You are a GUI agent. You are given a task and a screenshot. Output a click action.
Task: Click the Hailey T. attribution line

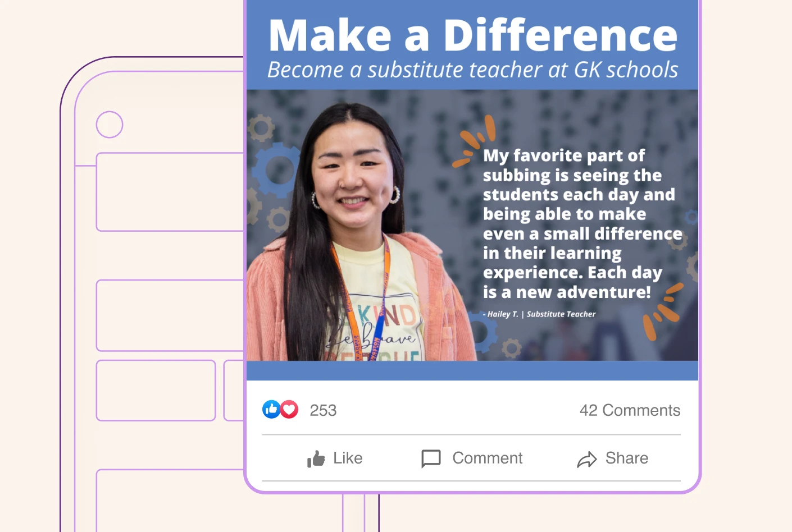[x=539, y=314]
